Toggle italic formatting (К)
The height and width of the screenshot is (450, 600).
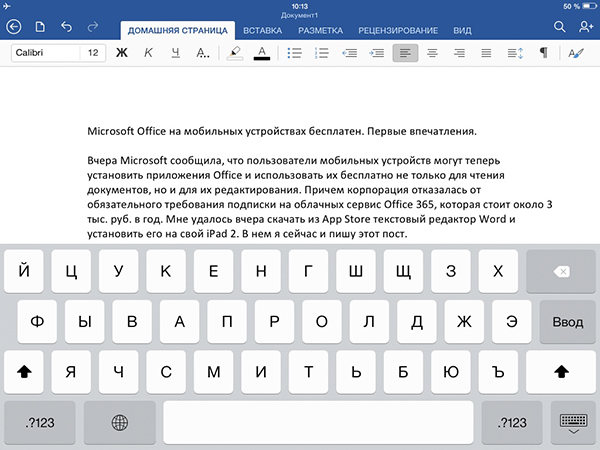click(x=148, y=53)
